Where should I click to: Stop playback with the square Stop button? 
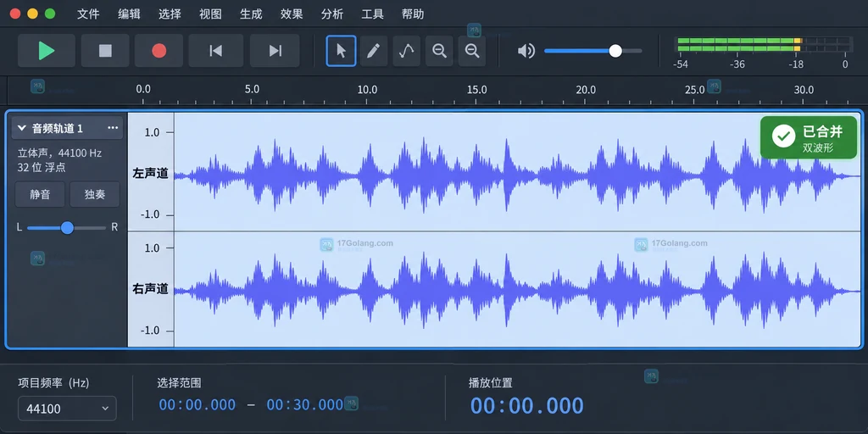click(x=105, y=51)
